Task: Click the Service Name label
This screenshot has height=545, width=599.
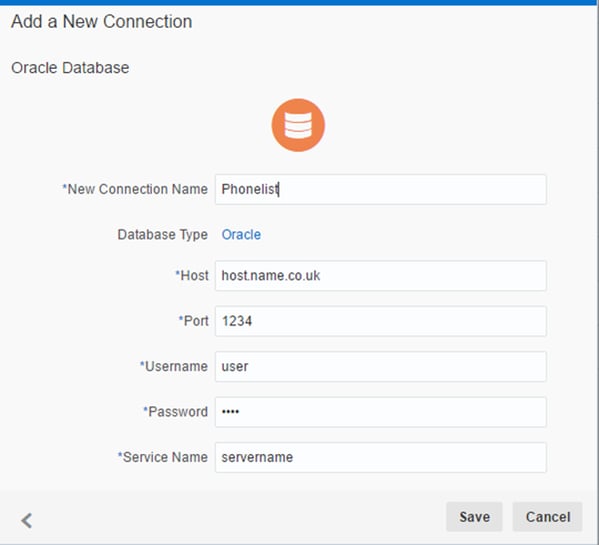Action: click(163, 457)
